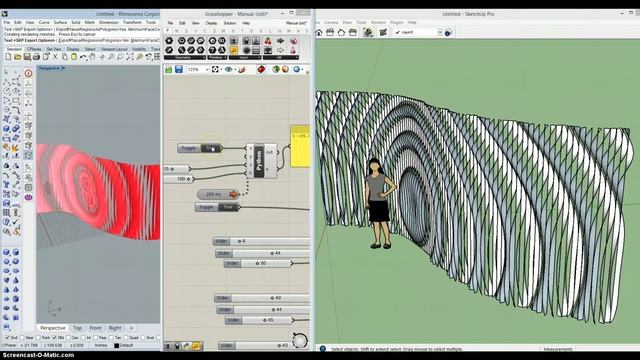Click the green shaded preview sphere icon in Grasshopper

click(x=276, y=69)
